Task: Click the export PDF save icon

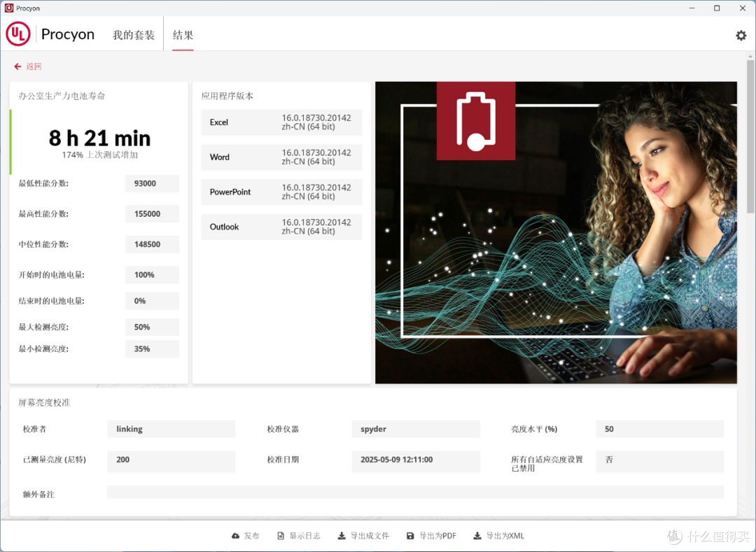Action: [x=410, y=536]
